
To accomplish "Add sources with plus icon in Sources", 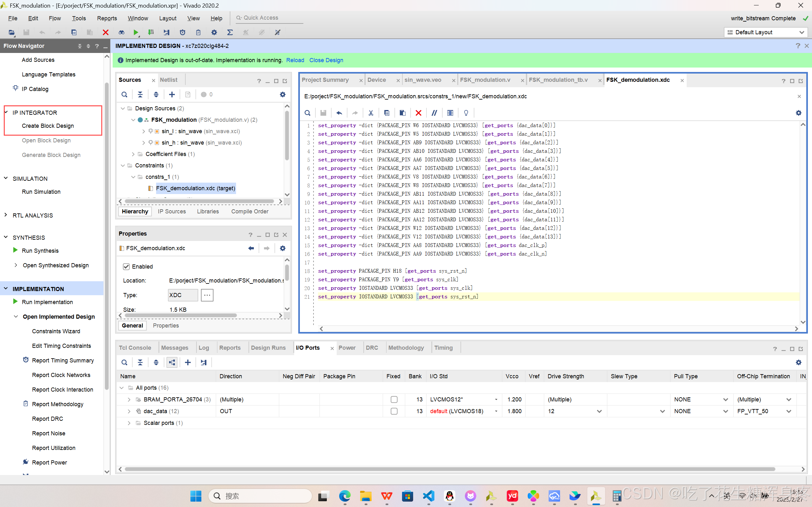I will coord(172,94).
